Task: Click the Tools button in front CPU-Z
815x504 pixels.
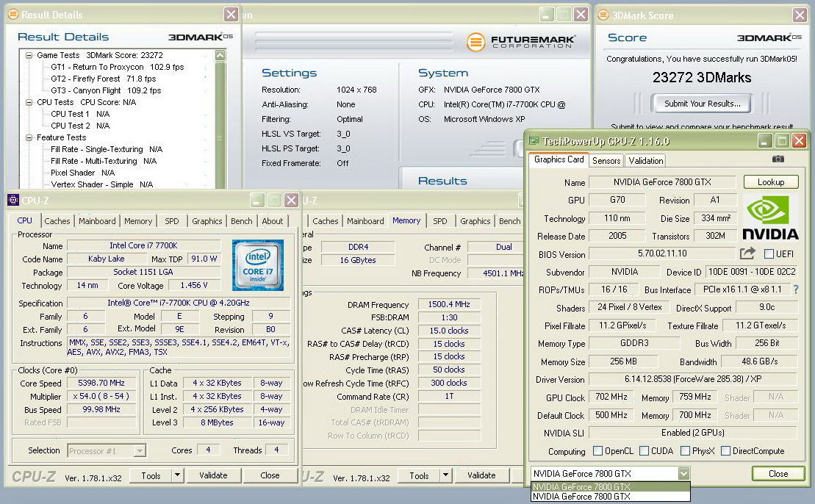Action: pos(151,475)
